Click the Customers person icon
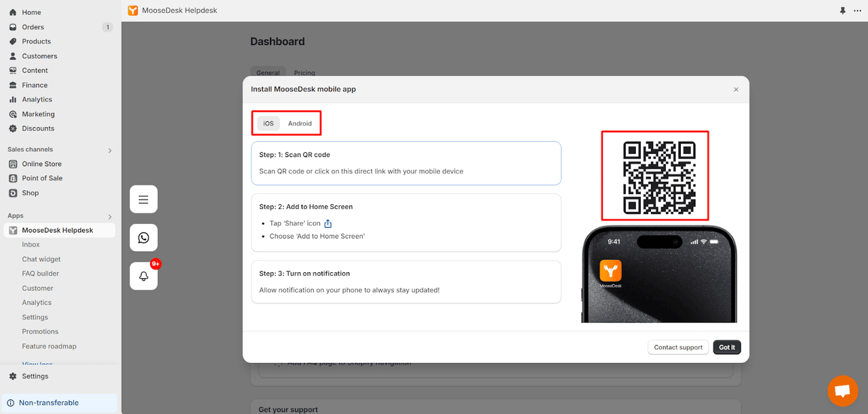The width and height of the screenshot is (868, 414). pyautogui.click(x=13, y=56)
